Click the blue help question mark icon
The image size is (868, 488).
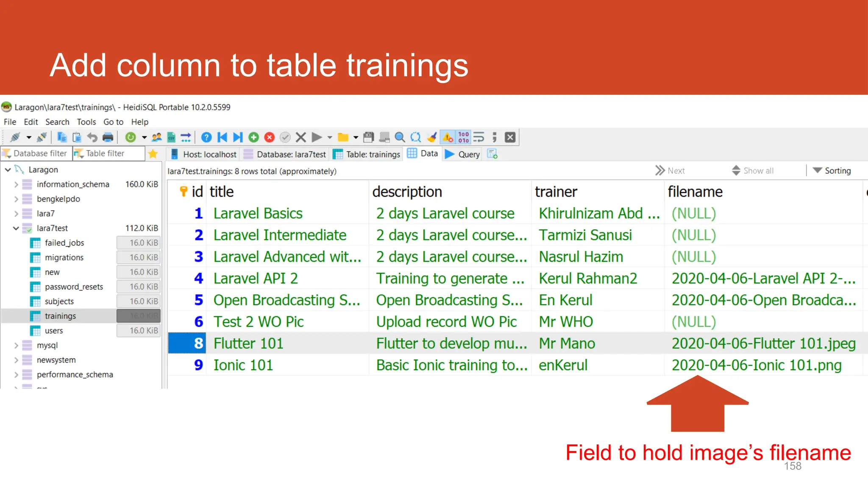(206, 137)
